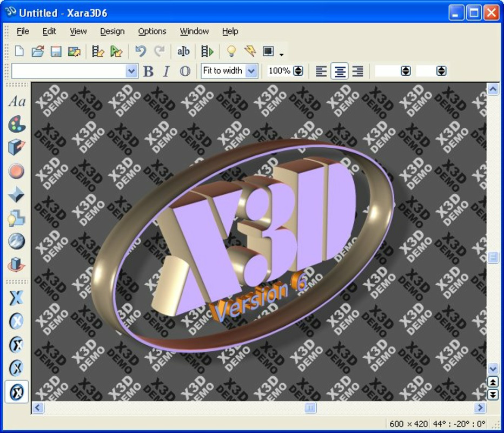Open the text editor alb icon
The height and width of the screenshot is (433, 504).
tap(183, 51)
